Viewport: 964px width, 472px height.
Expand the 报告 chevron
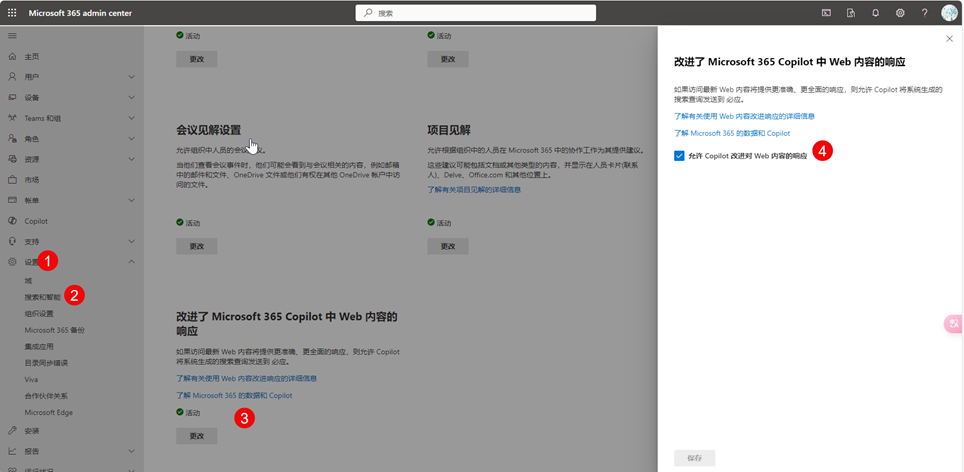[132, 451]
